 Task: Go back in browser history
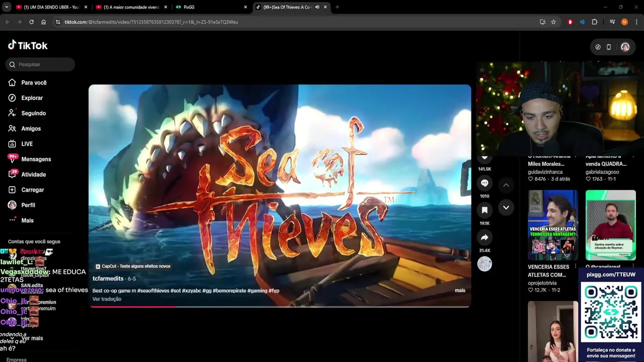click(x=8, y=22)
